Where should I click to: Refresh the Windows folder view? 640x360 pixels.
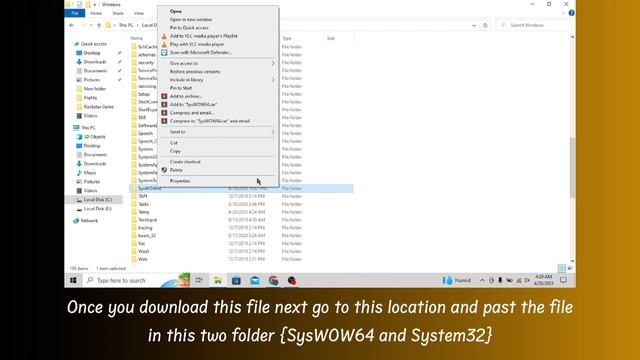pyautogui.click(x=485, y=25)
